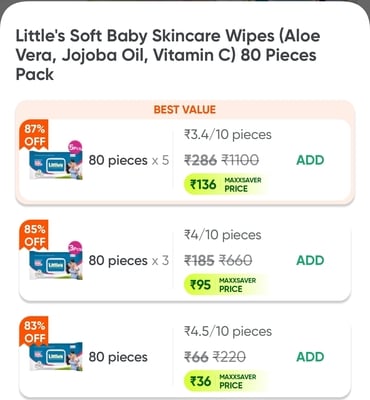370x400 pixels.
Task: Select the '80 pieces x 5' variant label
Action: click(x=129, y=160)
